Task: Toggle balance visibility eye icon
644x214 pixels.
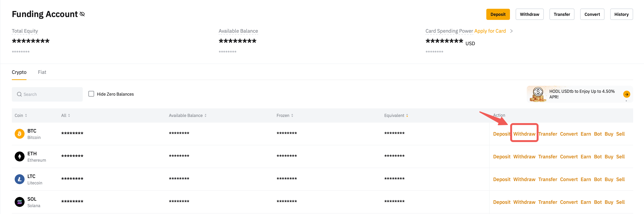Action: pyautogui.click(x=82, y=14)
